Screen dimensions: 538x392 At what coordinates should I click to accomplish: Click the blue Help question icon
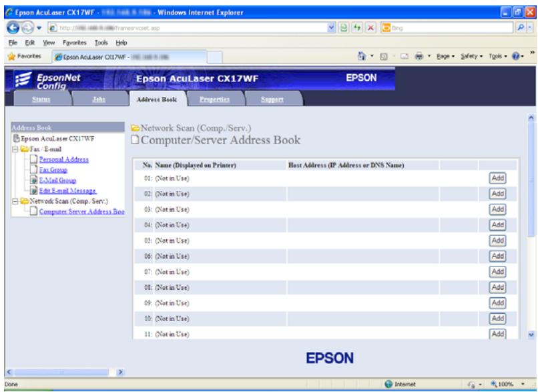(x=516, y=56)
